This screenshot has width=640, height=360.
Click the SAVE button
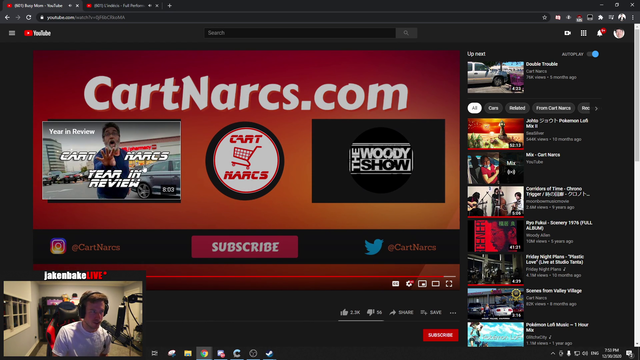coord(431,312)
